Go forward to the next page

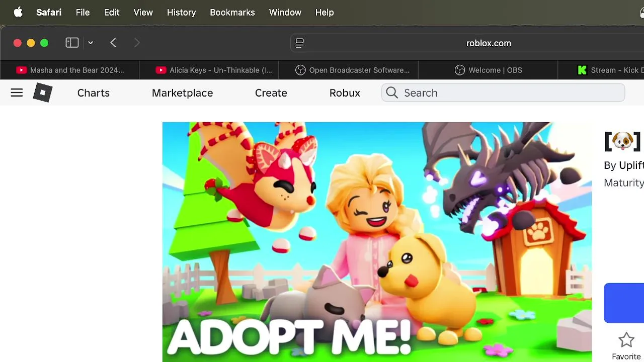coord(137,43)
